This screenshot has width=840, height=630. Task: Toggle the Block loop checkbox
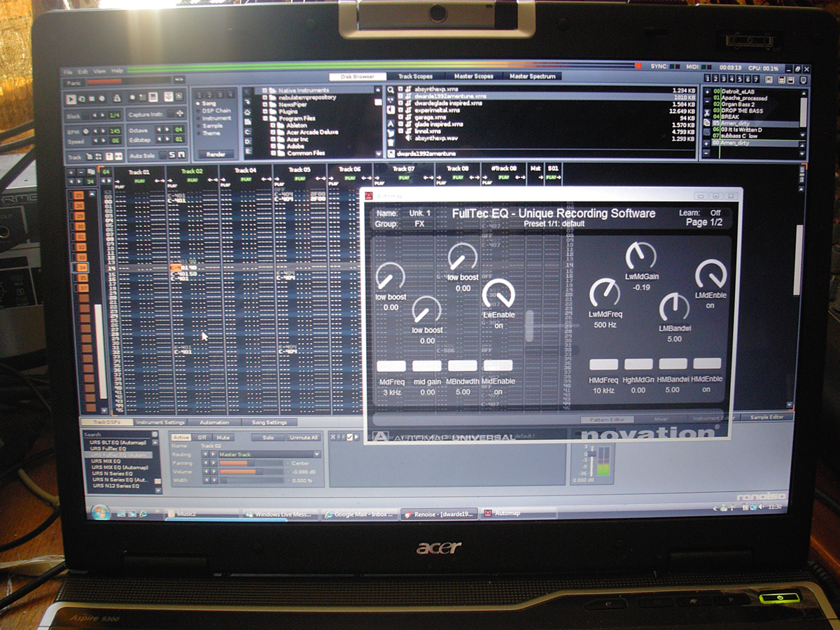point(86,115)
